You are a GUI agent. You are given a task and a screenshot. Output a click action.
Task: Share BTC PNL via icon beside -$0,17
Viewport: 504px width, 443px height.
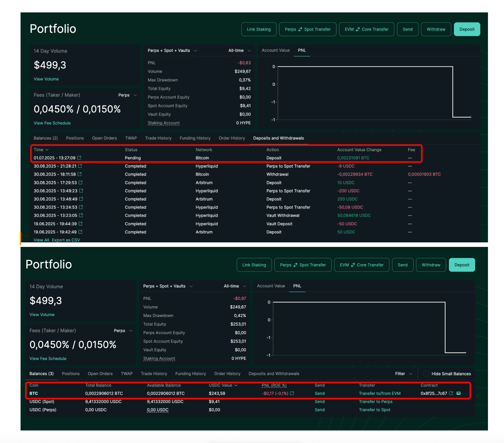[292, 393]
